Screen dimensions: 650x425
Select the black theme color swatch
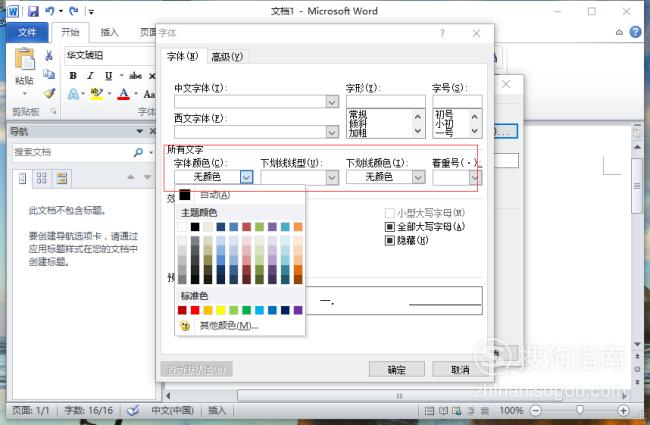(x=195, y=226)
